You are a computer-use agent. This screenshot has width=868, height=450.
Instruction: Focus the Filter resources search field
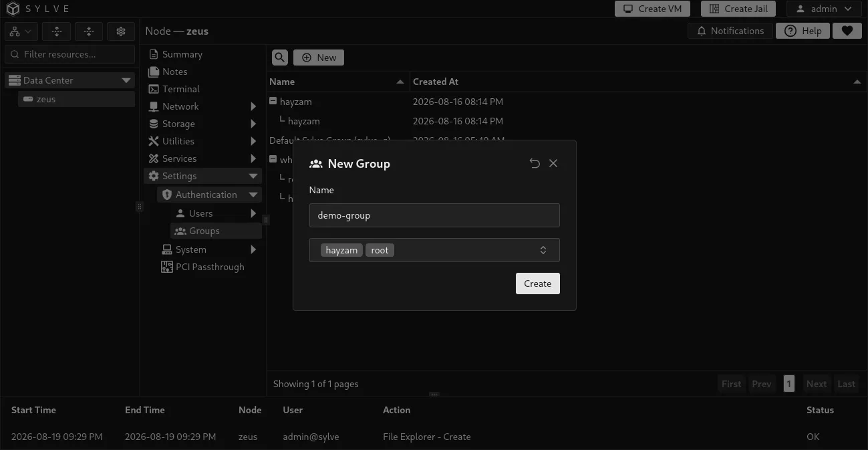(x=70, y=54)
